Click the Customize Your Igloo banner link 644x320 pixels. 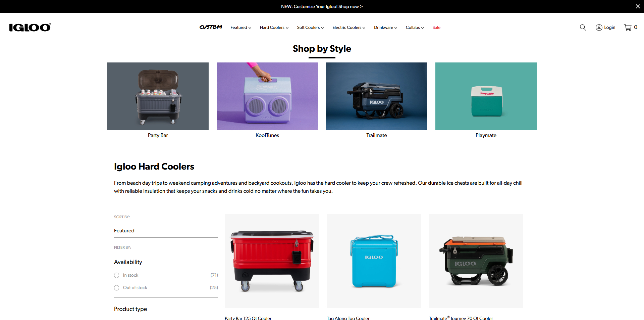(322, 6)
